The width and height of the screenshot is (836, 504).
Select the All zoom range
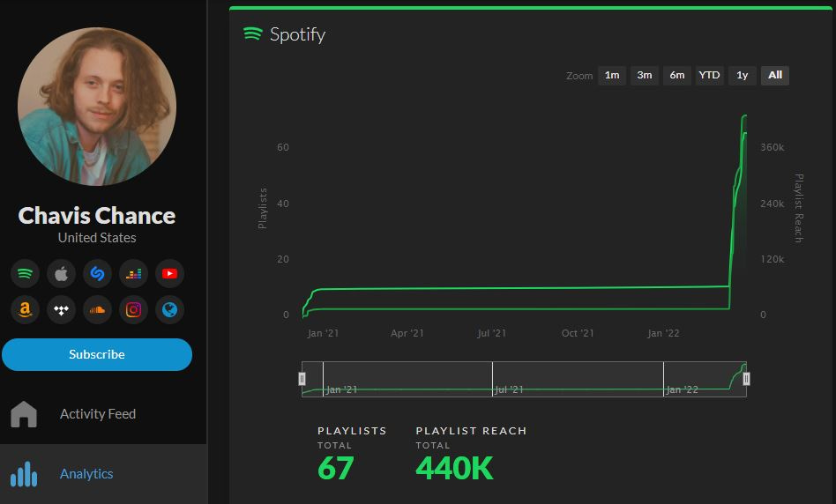[775, 76]
